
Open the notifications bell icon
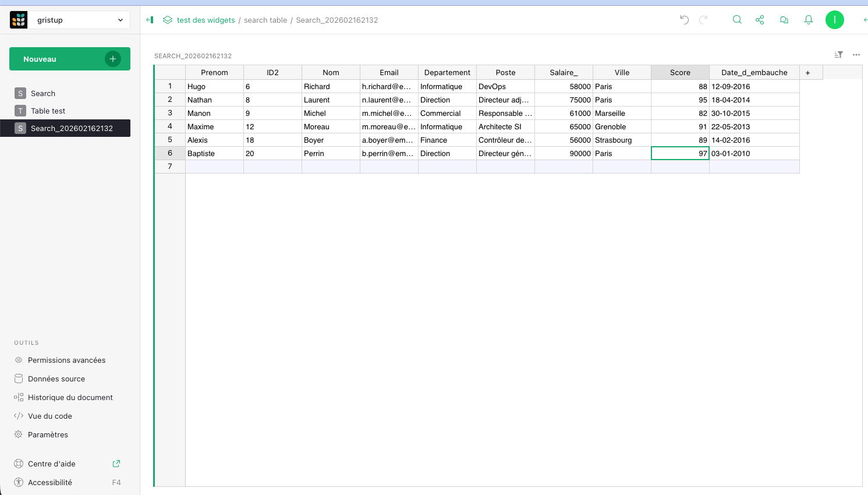click(809, 20)
